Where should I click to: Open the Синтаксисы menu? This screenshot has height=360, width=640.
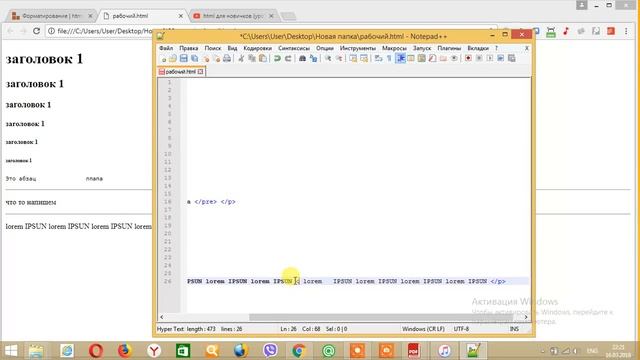pyautogui.click(x=293, y=48)
